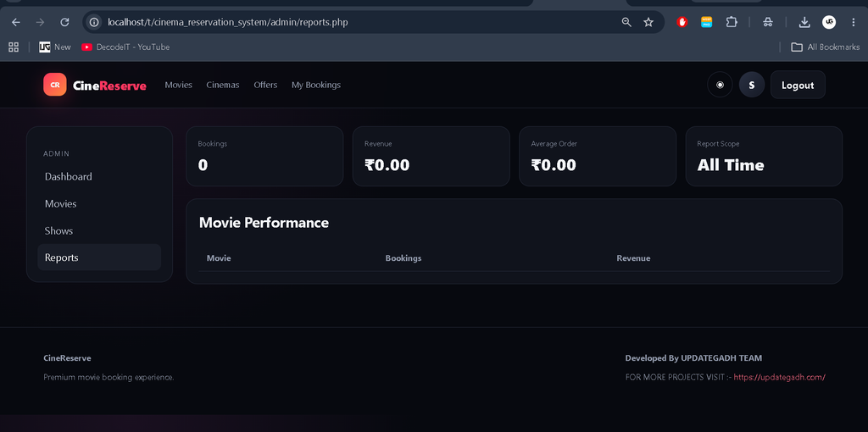Click the Report Scope All Time card
The image size is (868, 432).
tap(764, 157)
